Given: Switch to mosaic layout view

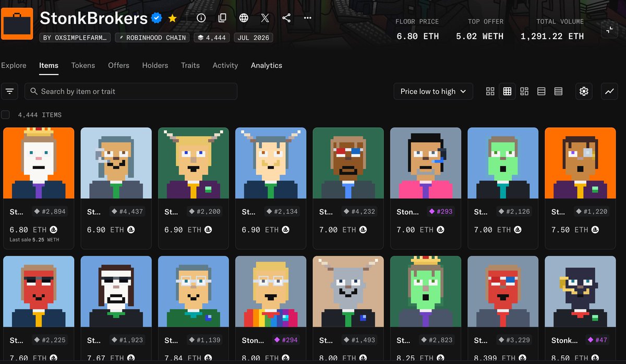Looking at the screenshot, I should (x=524, y=91).
